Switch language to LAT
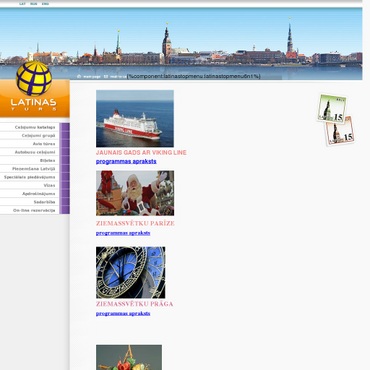Image resolution: width=370 pixels, height=370 pixels. pos(22,4)
